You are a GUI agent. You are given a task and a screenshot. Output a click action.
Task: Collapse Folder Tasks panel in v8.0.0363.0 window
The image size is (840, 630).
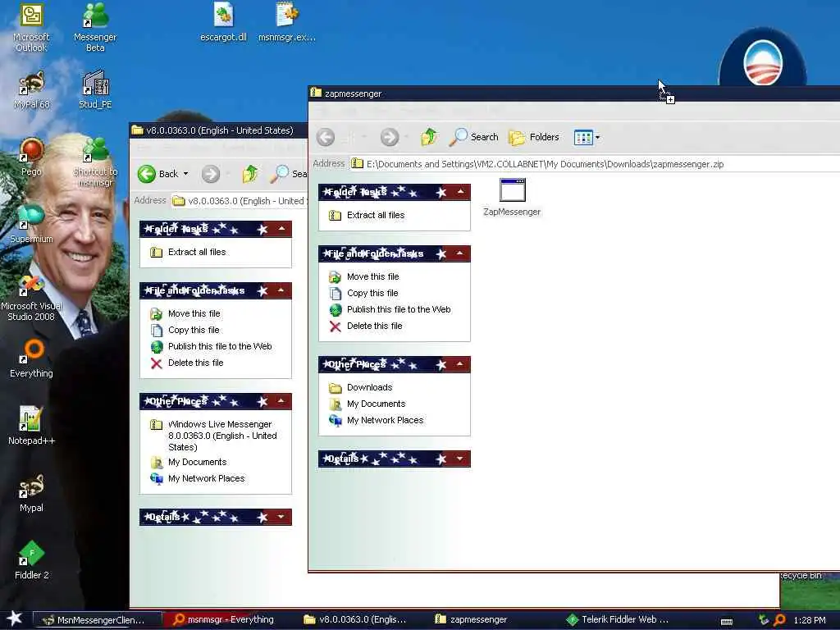point(281,229)
